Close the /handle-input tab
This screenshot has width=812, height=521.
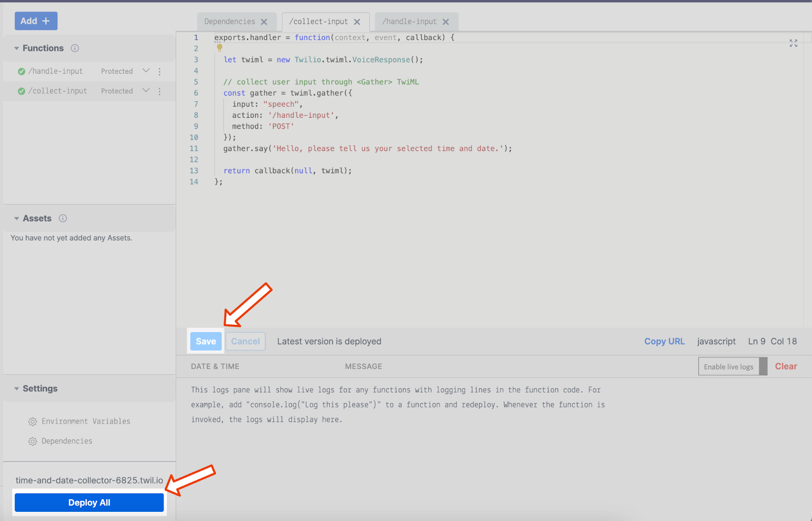(x=446, y=22)
